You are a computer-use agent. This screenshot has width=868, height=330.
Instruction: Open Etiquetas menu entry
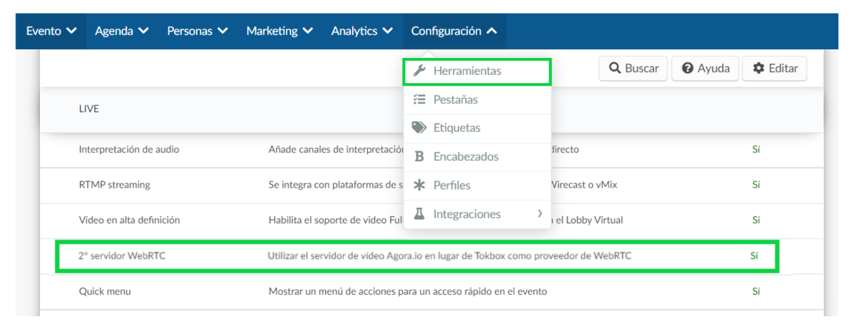click(477, 128)
